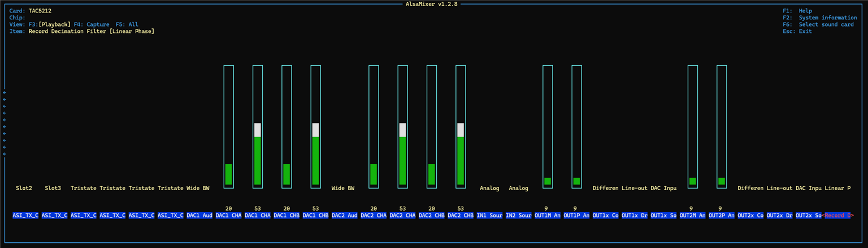Select the OUT2x So control label
The image size is (868, 248).
pos(808,215)
